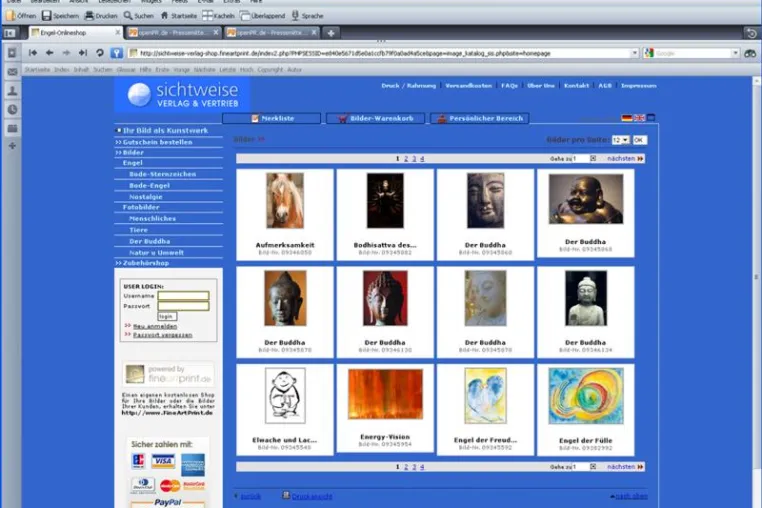The image size is (762, 508).
Task: Open the Bilder-Warenkorb tab
Action: tap(375, 119)
